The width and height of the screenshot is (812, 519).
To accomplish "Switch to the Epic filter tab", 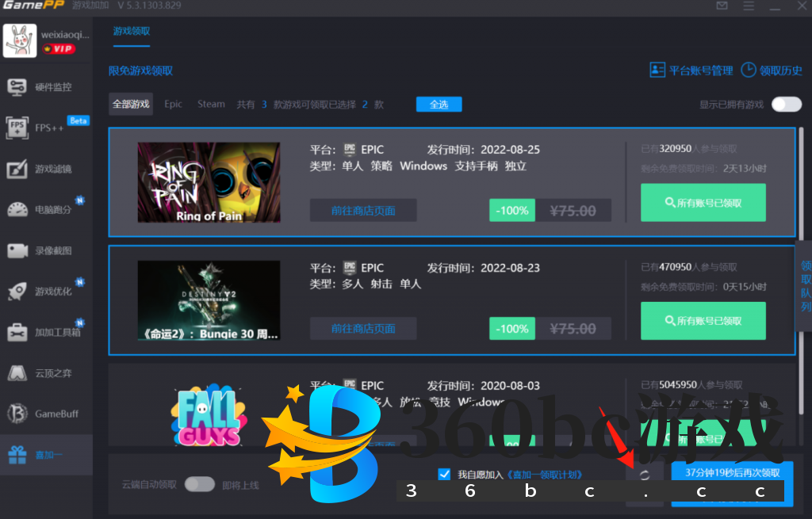I will 173,105.
